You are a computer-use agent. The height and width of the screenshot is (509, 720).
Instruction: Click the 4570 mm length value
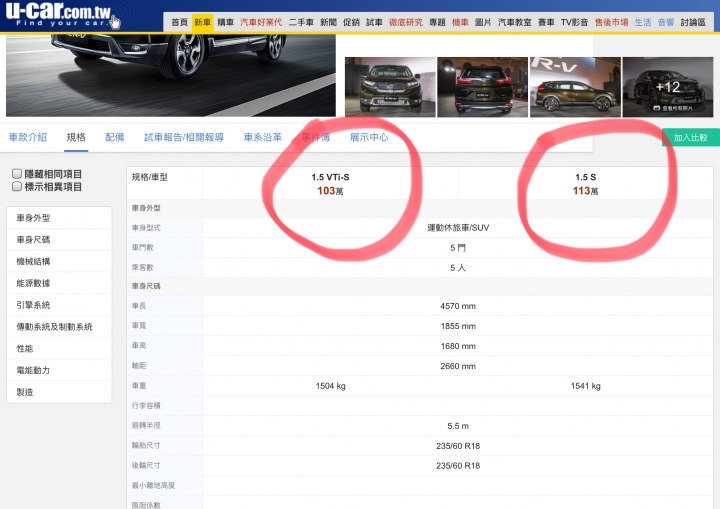pyautogui.click(x=458, y=306)
